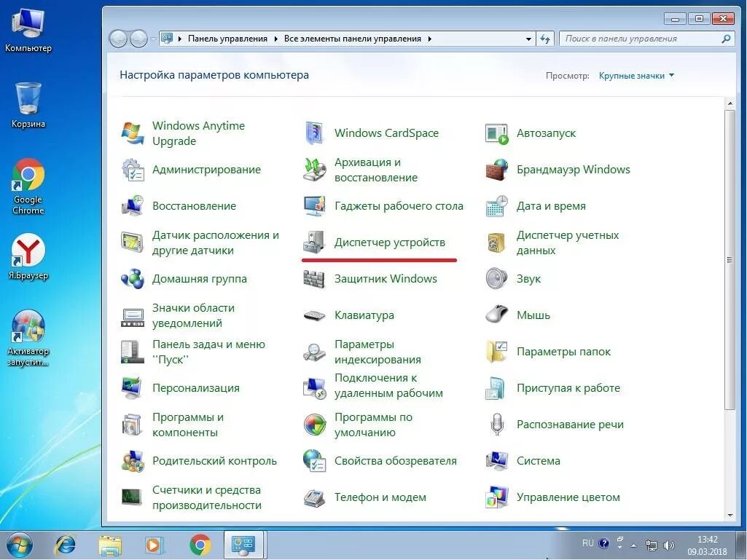Image resolution: width=747 pixels, height=560 pixels.
Task: Click the scrollbar down arrow
Action: click(730, 516)
